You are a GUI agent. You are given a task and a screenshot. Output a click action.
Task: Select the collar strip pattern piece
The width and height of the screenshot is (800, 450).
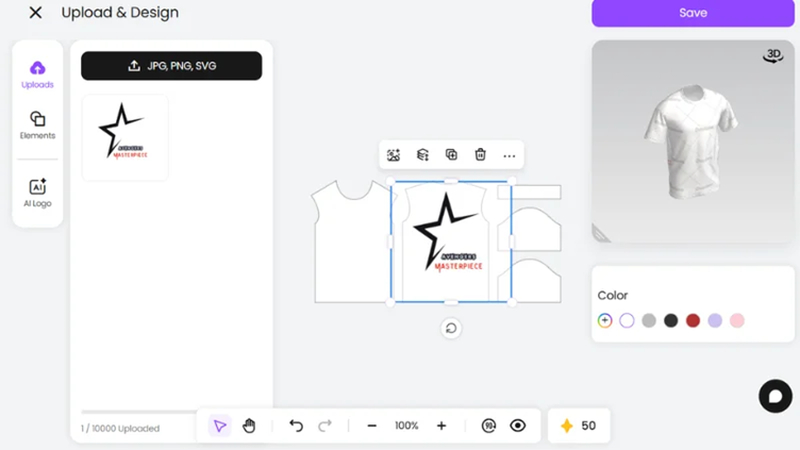pos(529,192)
